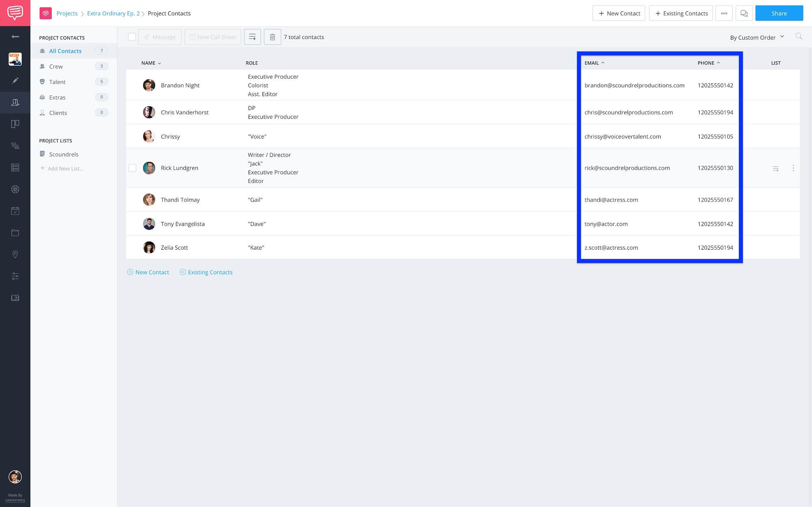Select All Contacts in sidebar
812x507 pixels.
coord(73,51)
